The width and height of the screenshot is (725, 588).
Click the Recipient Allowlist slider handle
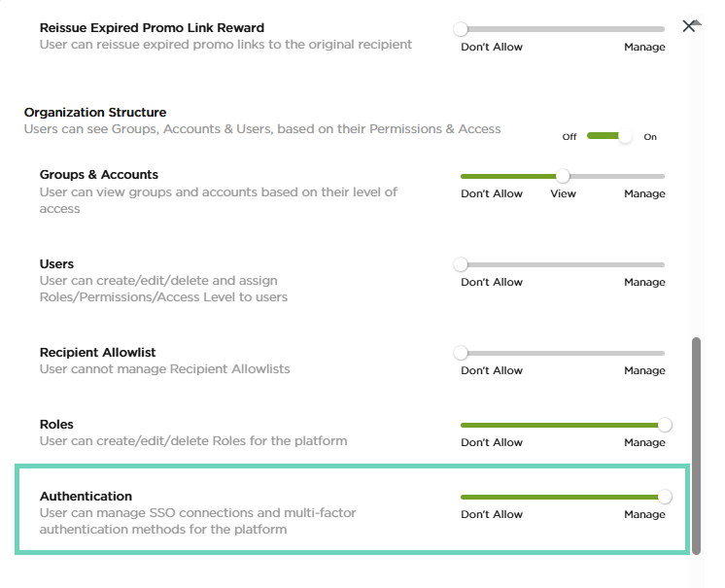pos(461,353)
